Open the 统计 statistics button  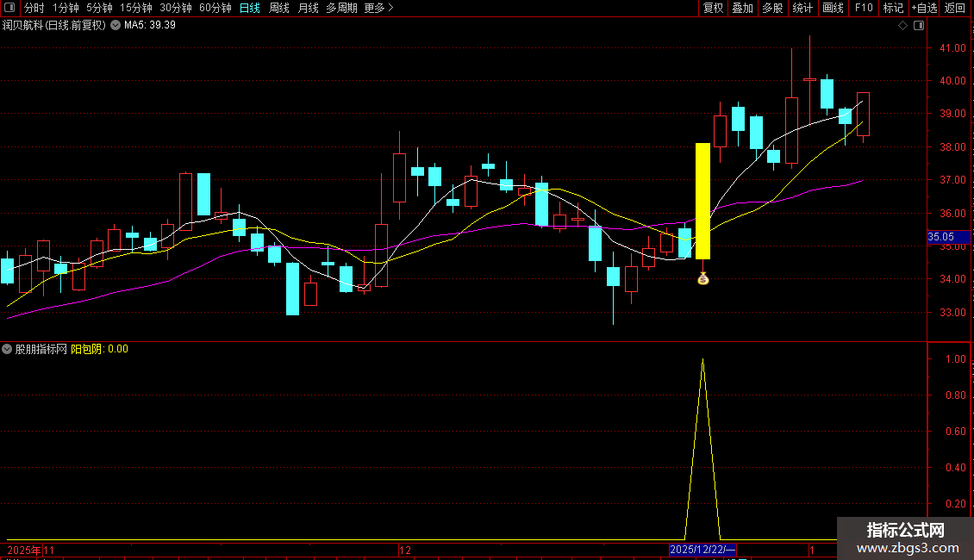click(802, 8)
